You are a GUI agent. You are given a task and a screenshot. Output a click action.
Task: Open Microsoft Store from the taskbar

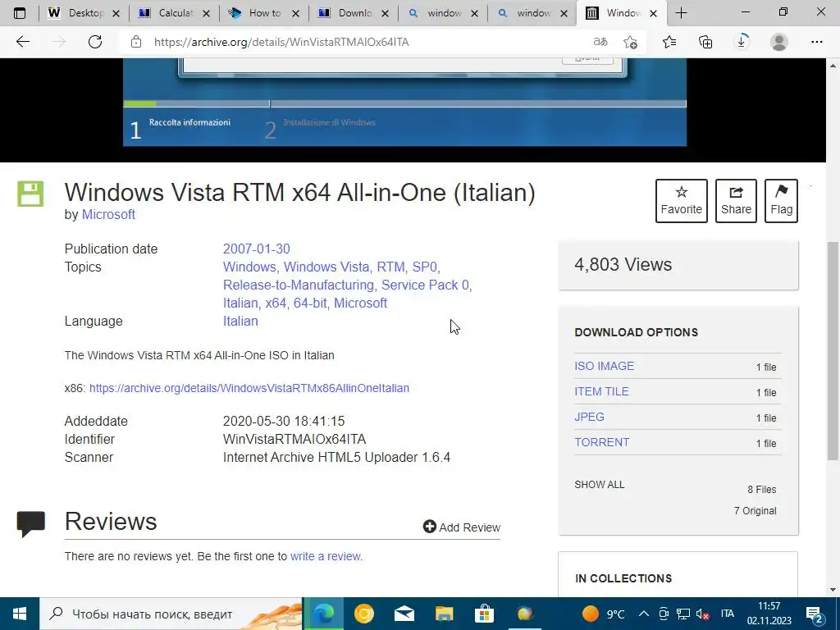484,614
